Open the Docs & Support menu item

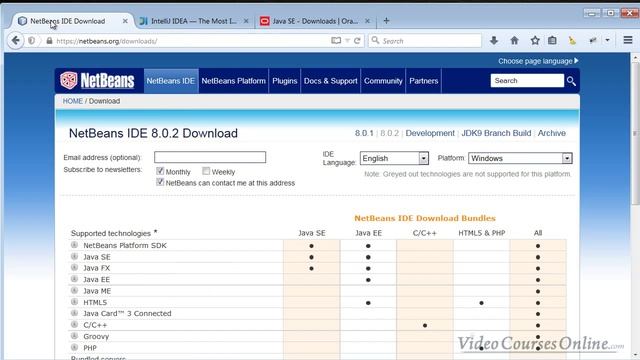(x=331, y=81)
